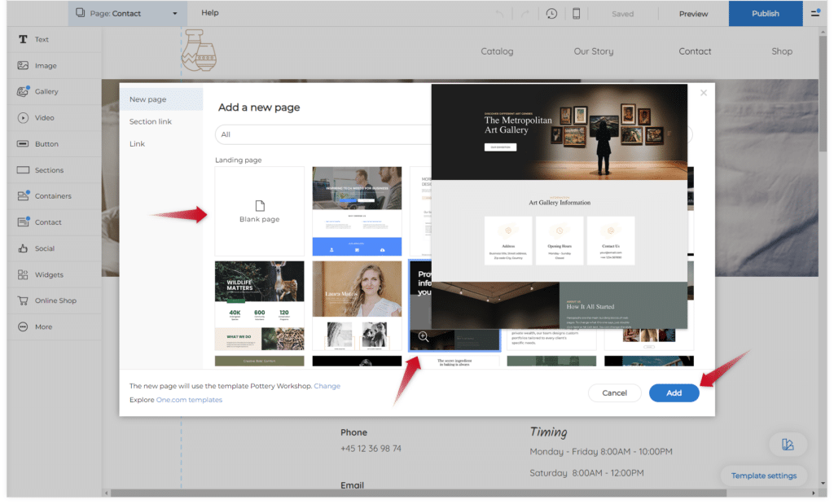834x504 pixels.
Task: Select the Gallery tool icon
Action: (x=23, y=92)
